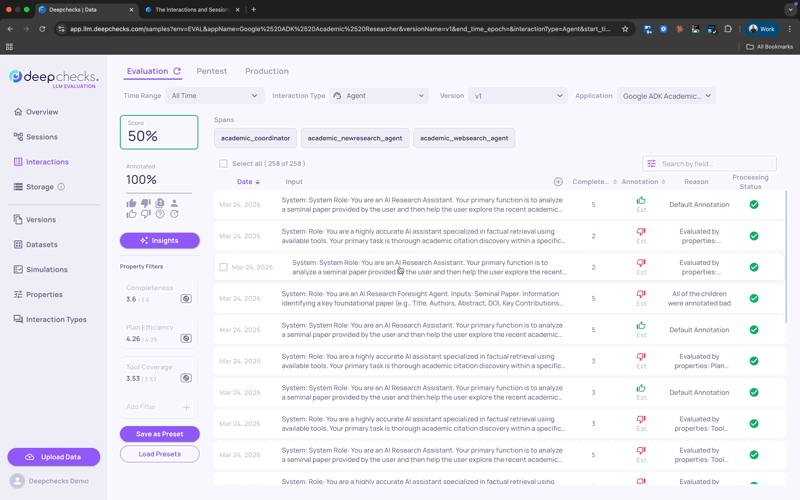Open Properties in the sidebar
This screenshot has width=800, height=500.
38,294
